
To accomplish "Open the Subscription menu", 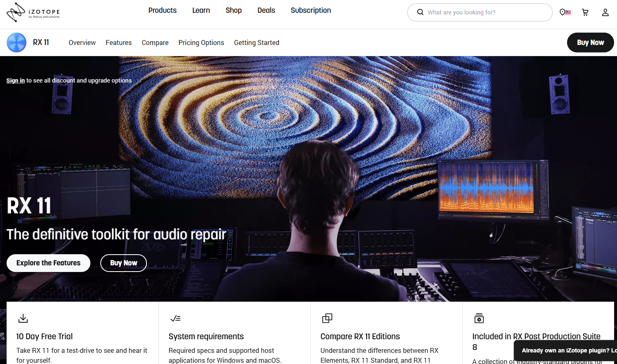I will pos(311,10).
